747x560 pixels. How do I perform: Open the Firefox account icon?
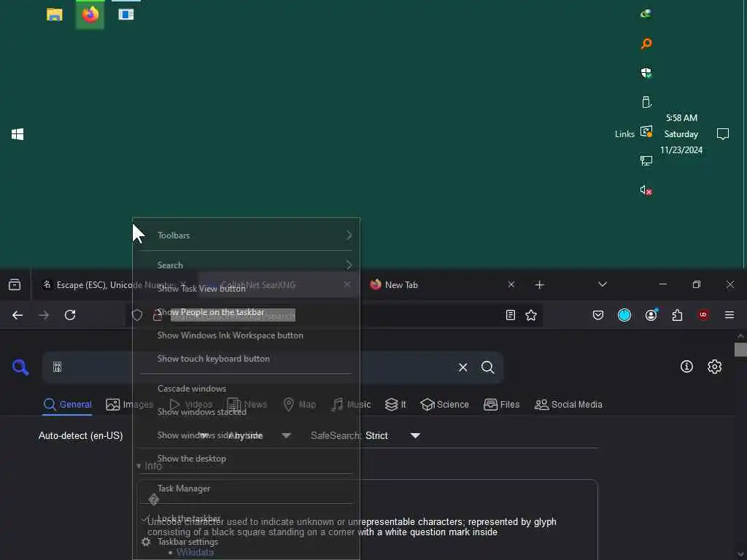[651, 315]
